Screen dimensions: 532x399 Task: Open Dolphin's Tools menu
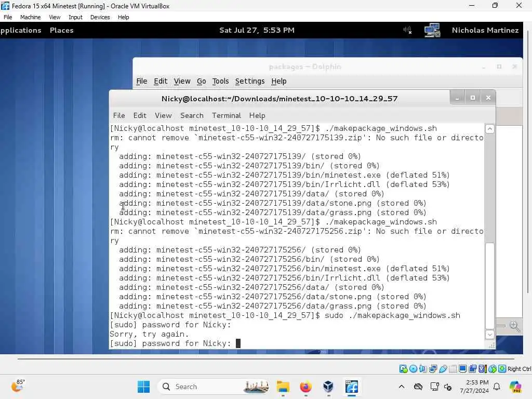coord(220,81)
